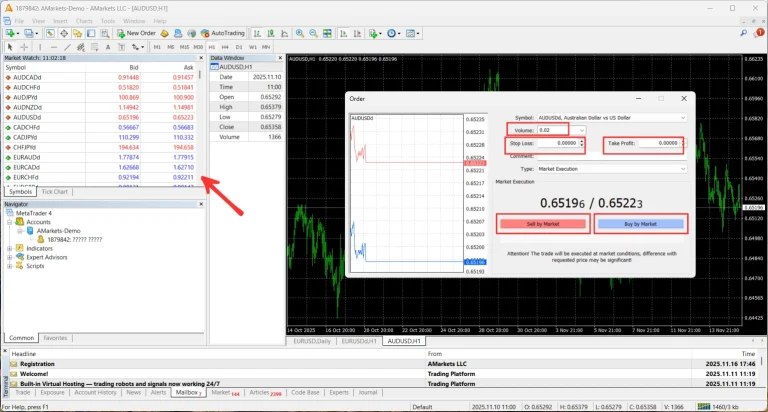Viewport: 768px width, 412px height.
Task: Zoom in the chart with magnifier plus
Action: coord(300,33)
